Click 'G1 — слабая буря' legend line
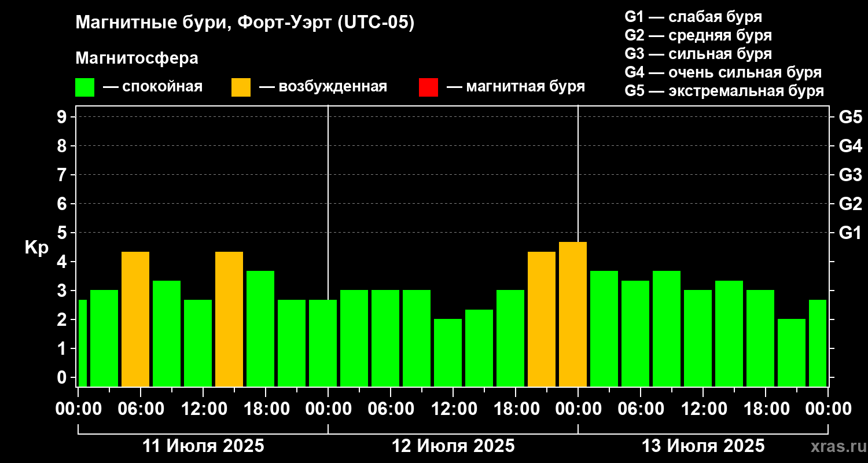Viewport: 868px width, 463px height. pyautogui.click(x=693, y=16)
